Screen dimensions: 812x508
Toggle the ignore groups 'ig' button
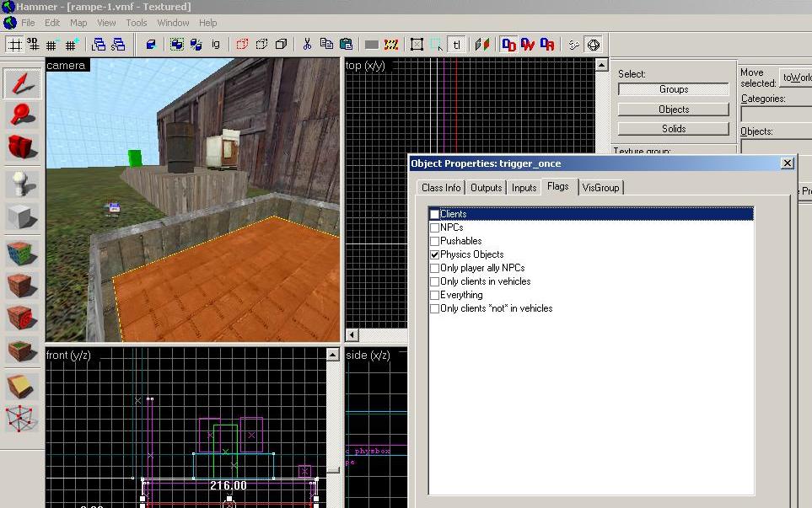click(x=215, y=45)
